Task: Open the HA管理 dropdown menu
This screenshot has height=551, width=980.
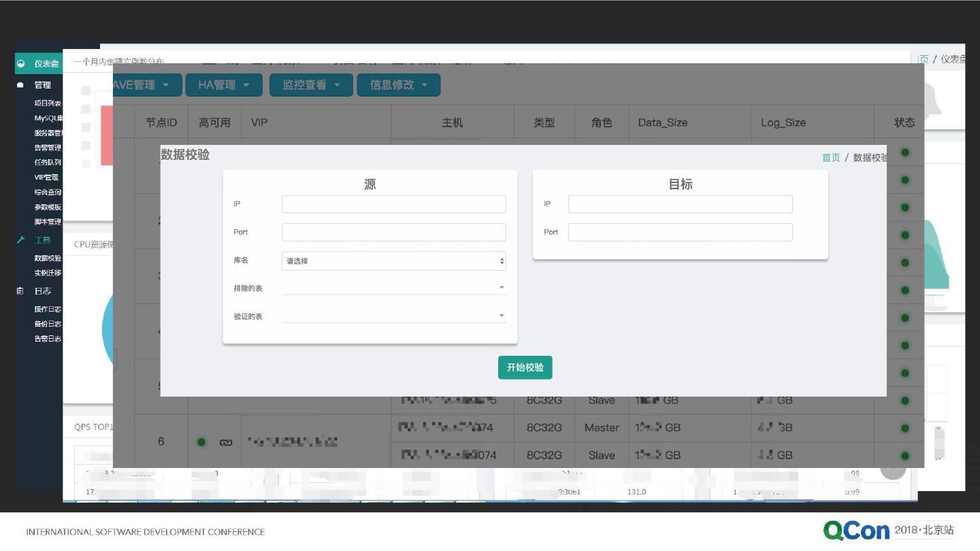Action: click(x=224, y=85)
